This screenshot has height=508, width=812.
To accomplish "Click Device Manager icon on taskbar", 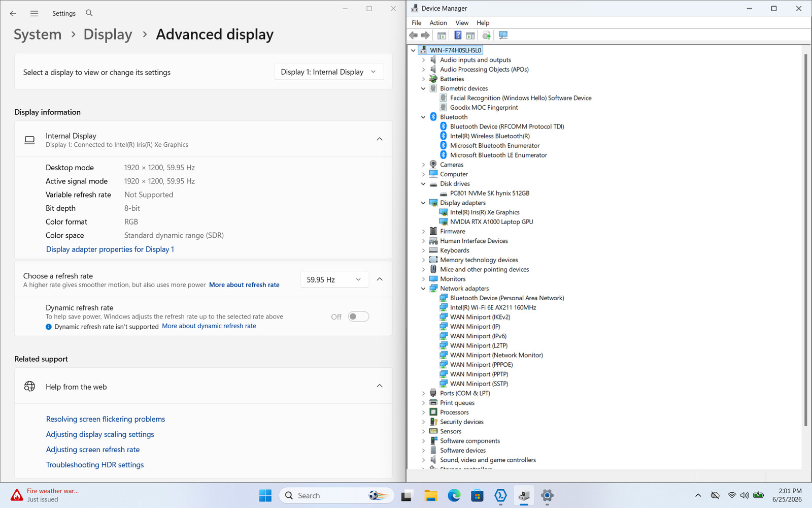I will point(524,495).
